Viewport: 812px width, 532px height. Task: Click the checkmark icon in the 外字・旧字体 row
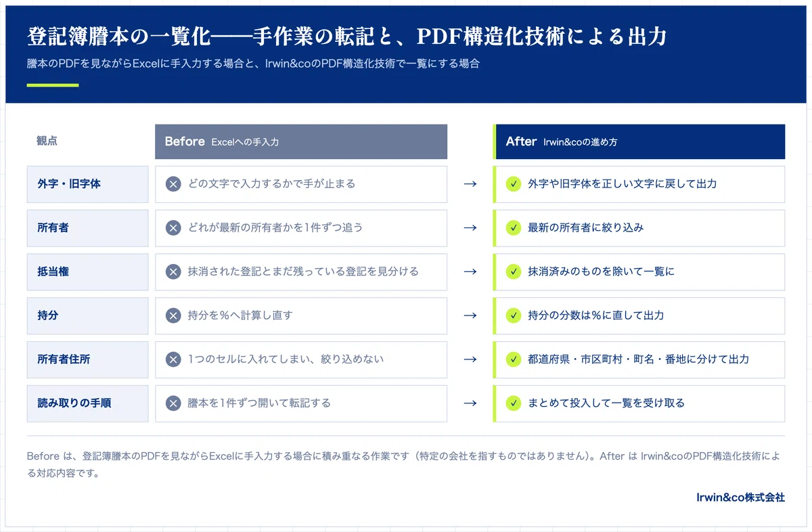(514, 184)
